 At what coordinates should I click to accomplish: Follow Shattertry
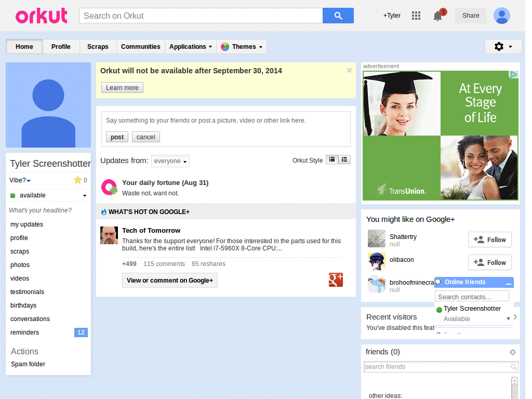coord(489,240)
